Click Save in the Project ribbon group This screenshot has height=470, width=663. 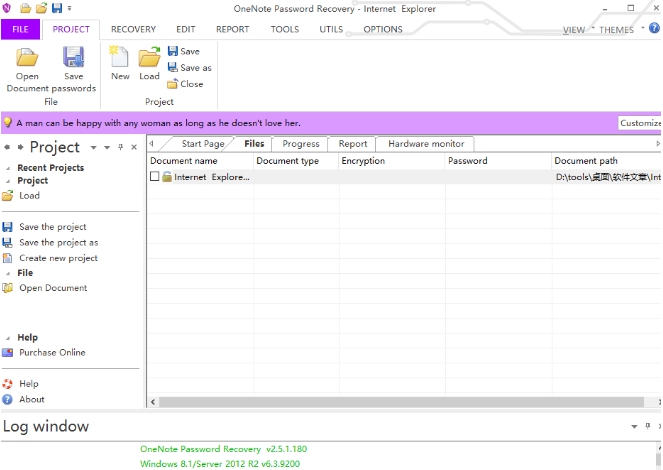[x=184, y=51]
